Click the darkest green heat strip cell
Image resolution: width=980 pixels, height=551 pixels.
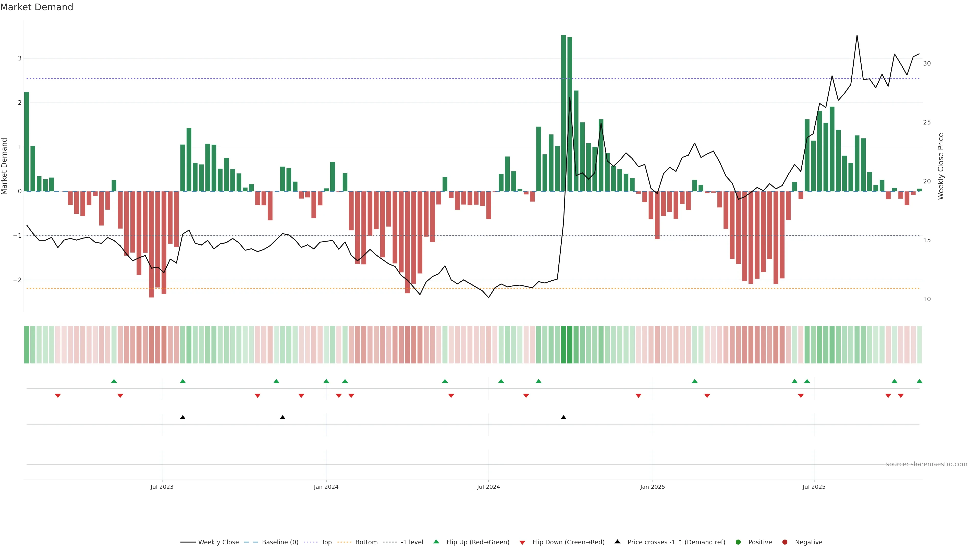pyautogui.click(x=564, y=345)
